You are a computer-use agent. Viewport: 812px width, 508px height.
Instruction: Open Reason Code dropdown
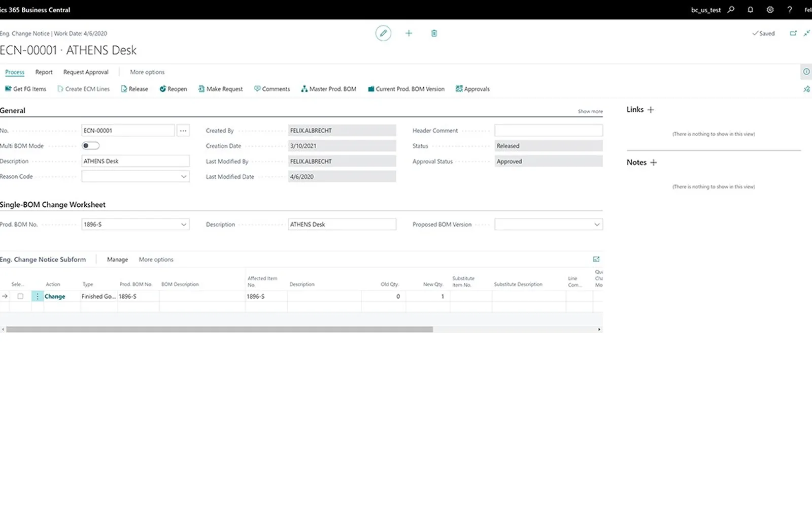pyautogui.click(x=184, y=177)
